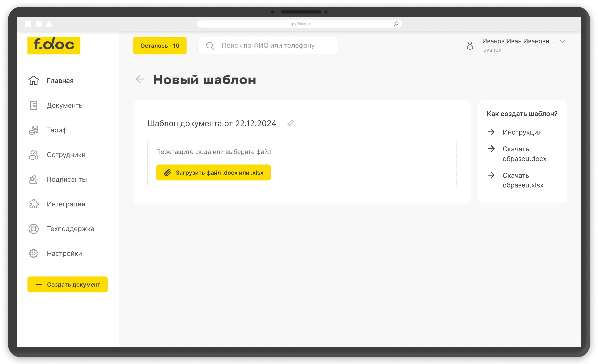This screenshot has height=364, width=598.
Task: Click the browser address bar search icon
Action: tap(396, 24)
